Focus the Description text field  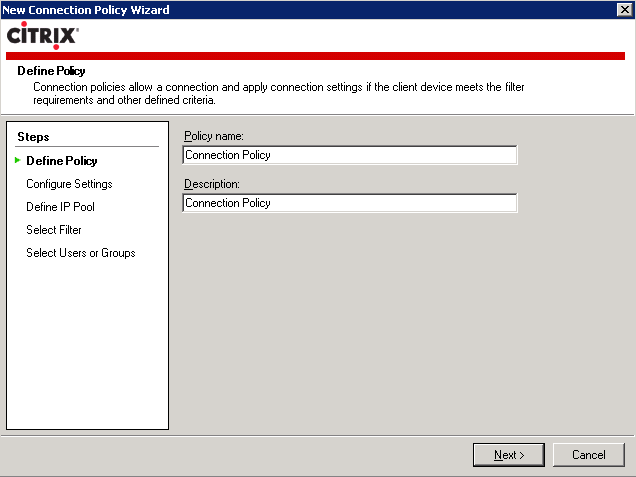click(350, 203)
